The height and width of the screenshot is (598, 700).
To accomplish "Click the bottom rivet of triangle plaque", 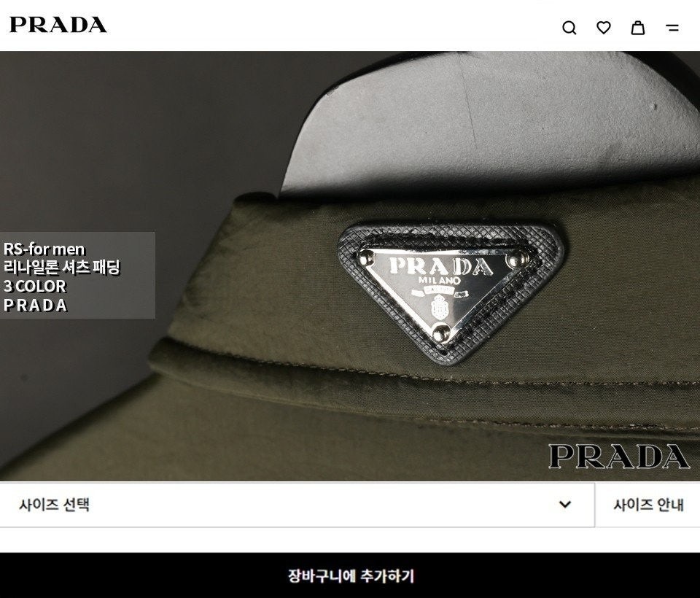I will click(440, 332).
